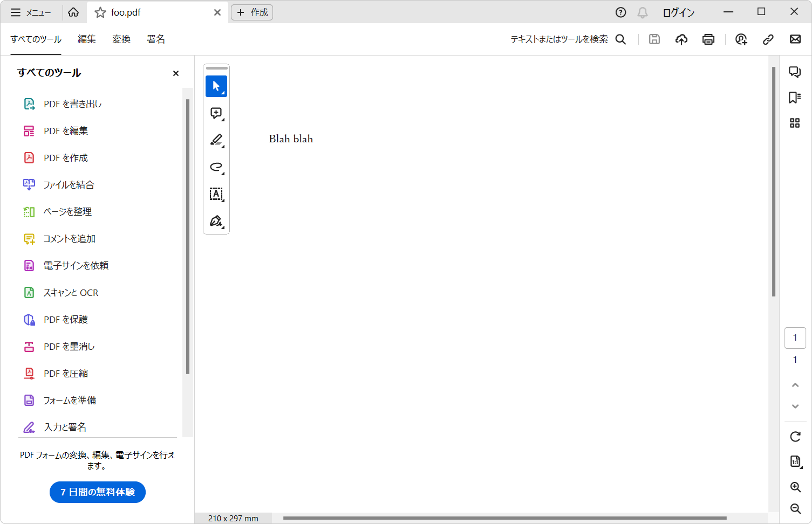This screenshot has height=524, width=812.
Task: Select the add comment tool
Action: [x=216, y=113]
